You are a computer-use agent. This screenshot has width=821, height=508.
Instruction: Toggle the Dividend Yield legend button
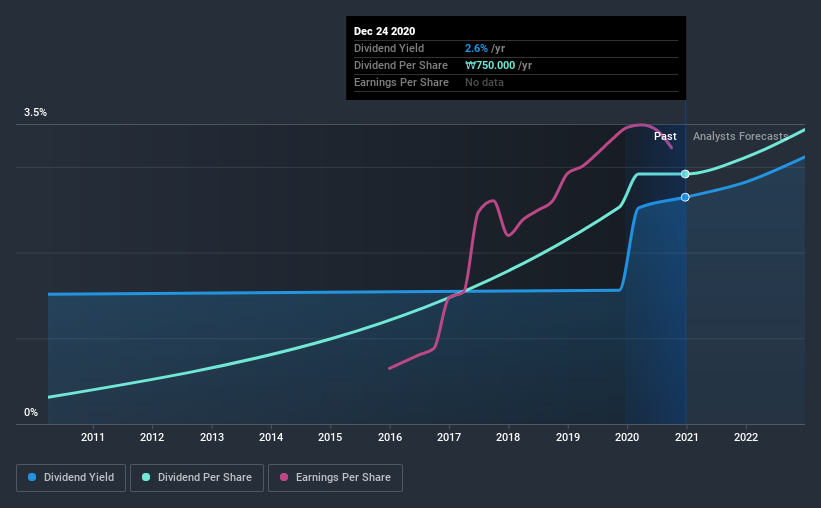point(71,478)
